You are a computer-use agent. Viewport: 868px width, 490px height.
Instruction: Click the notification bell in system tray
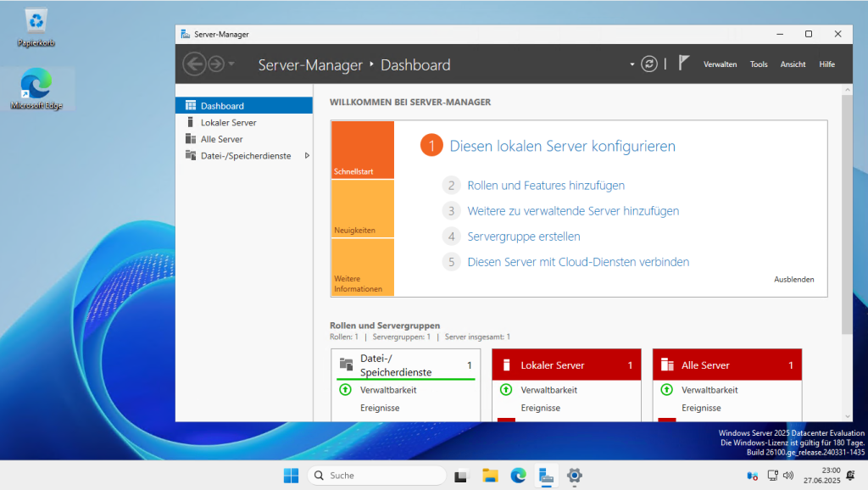pyautogui.click(x=851, y=476)
